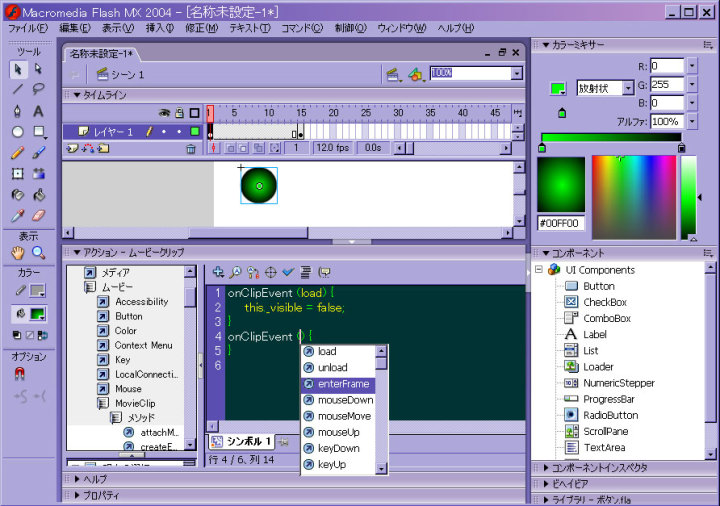
Task: Select the Line tool
Action: point(18,89)
